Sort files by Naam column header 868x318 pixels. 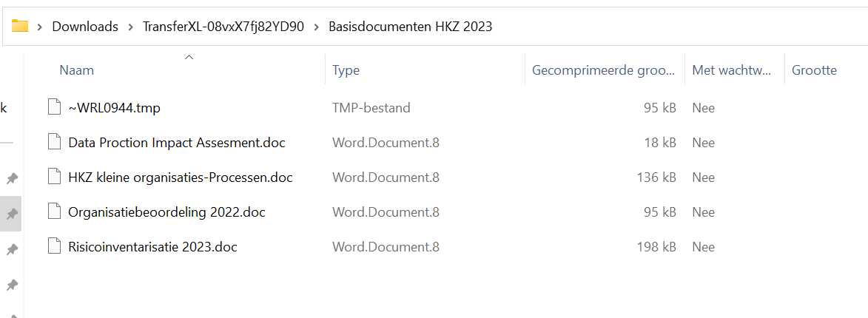(77, 70)
